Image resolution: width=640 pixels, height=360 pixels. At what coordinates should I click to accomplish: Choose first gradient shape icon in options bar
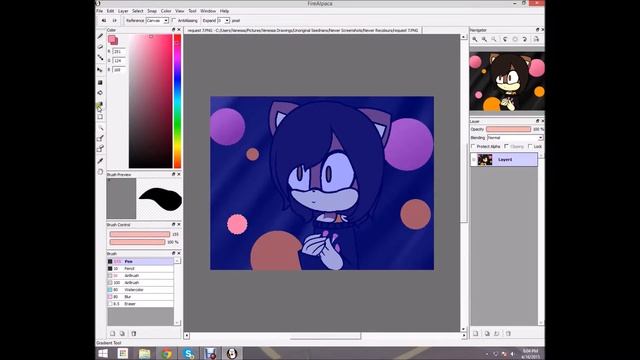[x=104, y=20]
